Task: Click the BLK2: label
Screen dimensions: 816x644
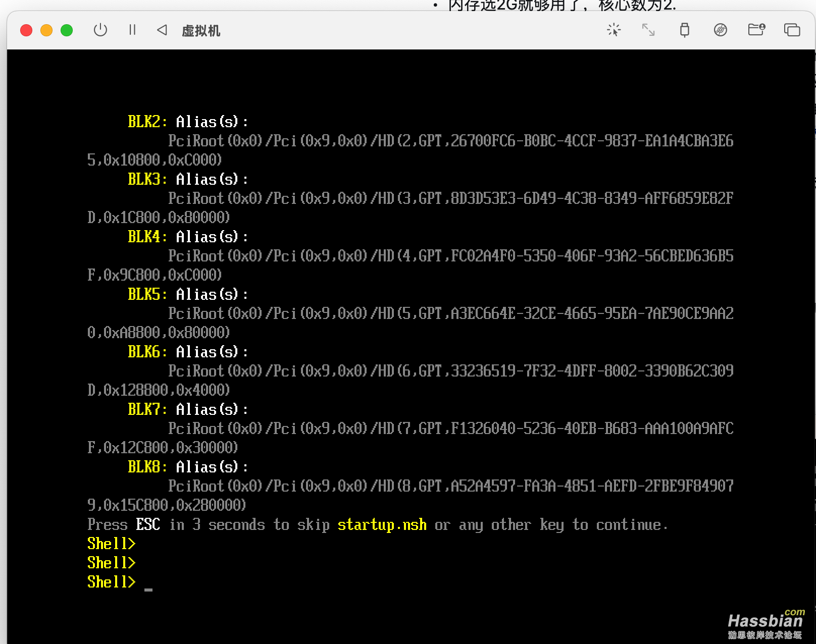Action: click(147, 122)
